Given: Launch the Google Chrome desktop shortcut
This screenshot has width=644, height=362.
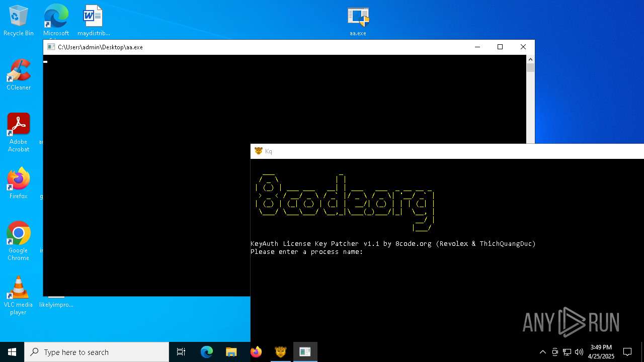Looking at the screenshot, I should (19, 241).
